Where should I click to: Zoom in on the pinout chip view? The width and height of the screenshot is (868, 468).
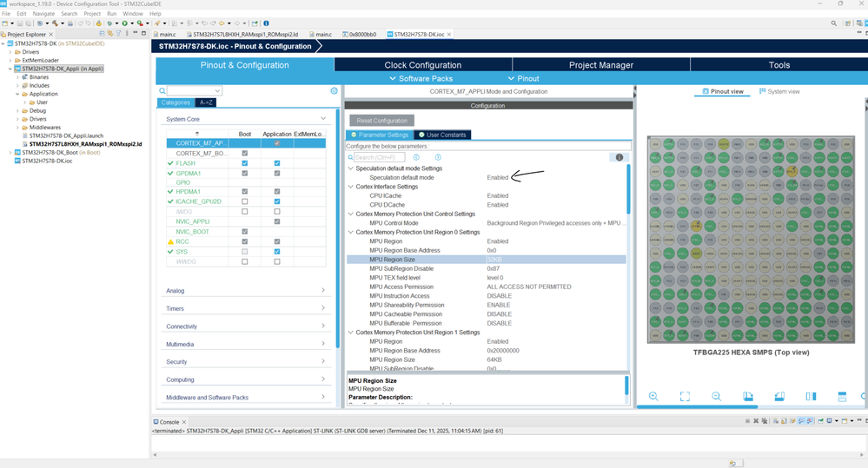coord(653,396)
